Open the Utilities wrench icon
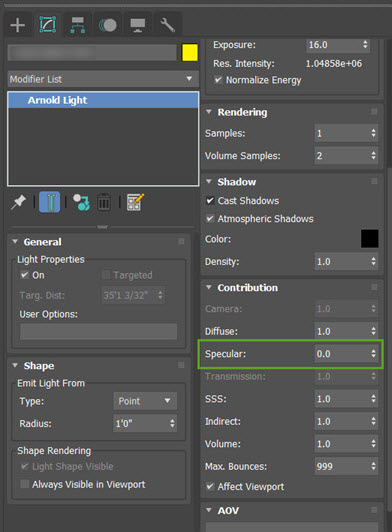The height and width of the screenshot is (532, 392). (167, 25)
